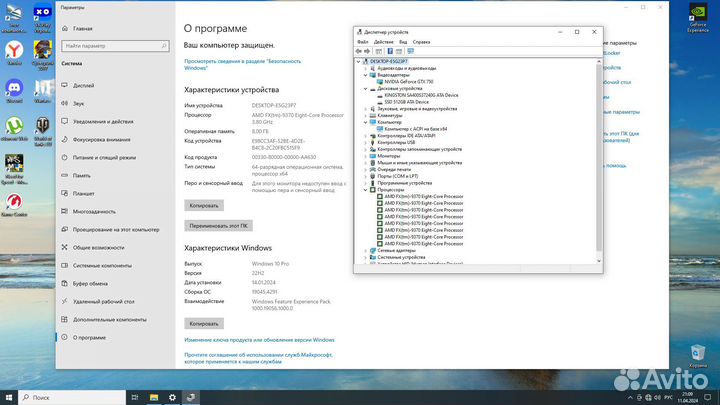This screenshot has height=405, width=720.
Task: Collapse the Дисковые устройства node
Action: click(x=366, y=89)
